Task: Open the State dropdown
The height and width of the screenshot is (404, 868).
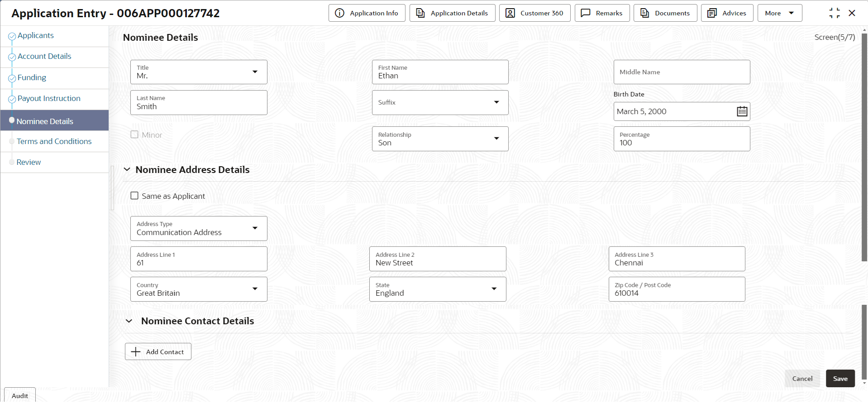Action: click(438, 289)
